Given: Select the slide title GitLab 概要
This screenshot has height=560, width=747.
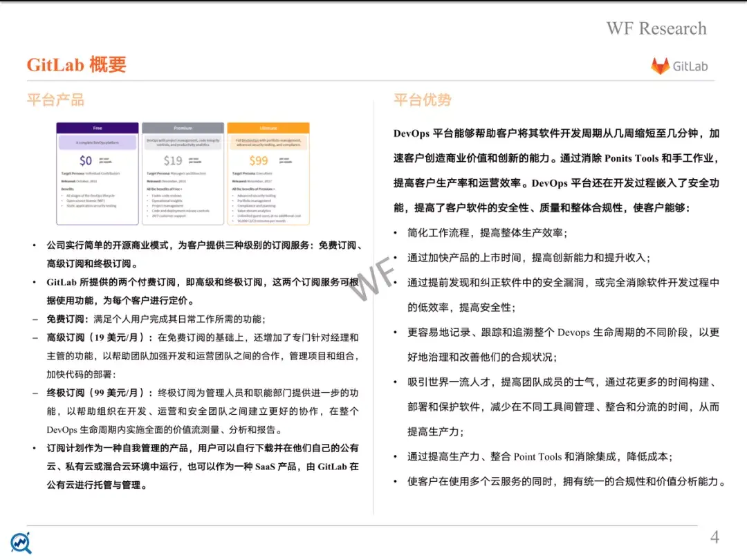Looking at the screenshot, I should click(x=76, y=65).
